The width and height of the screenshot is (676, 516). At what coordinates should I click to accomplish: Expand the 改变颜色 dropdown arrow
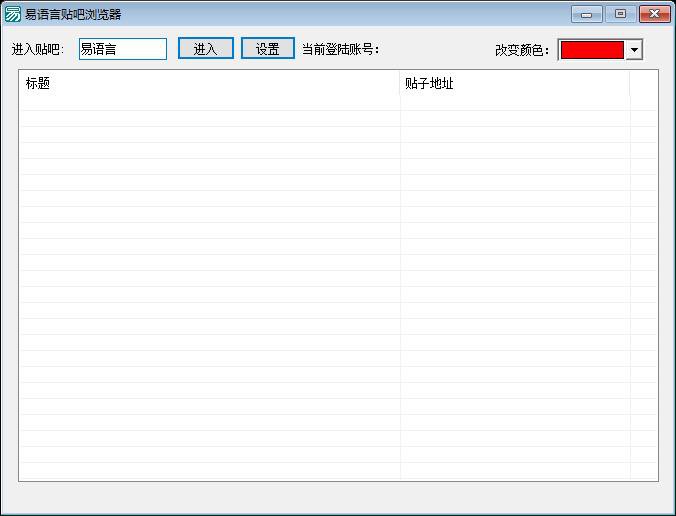pyautogui.click(x=634, y=50)
